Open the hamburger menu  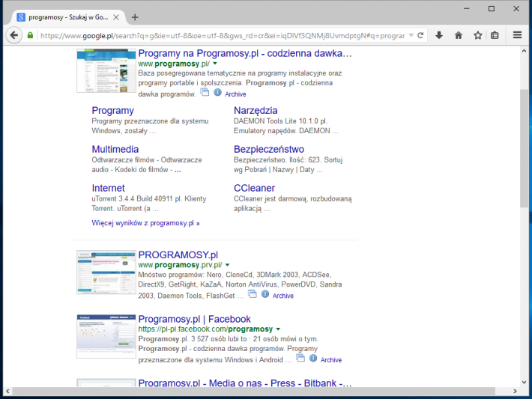(517, 35)
